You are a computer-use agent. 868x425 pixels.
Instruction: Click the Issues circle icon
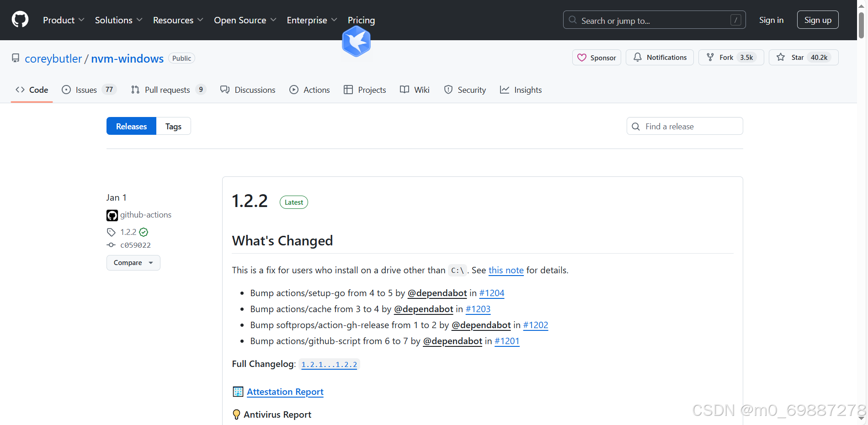[66, 90]
